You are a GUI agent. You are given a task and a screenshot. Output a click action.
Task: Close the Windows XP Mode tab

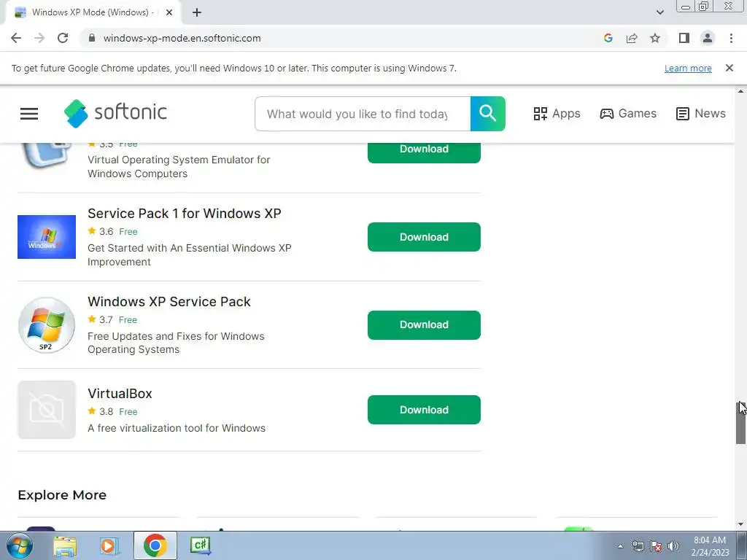point(169,12)
